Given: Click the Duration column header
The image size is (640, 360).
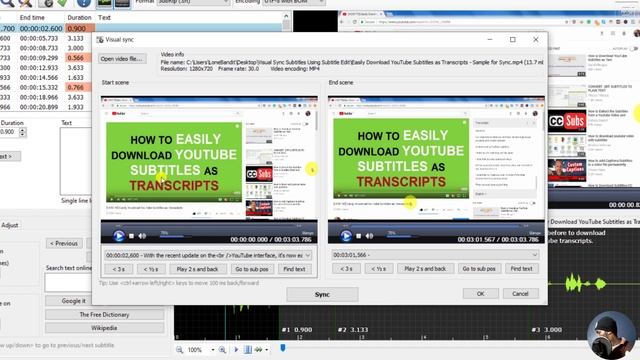Looking at the screenshot, I should (79, 18).
